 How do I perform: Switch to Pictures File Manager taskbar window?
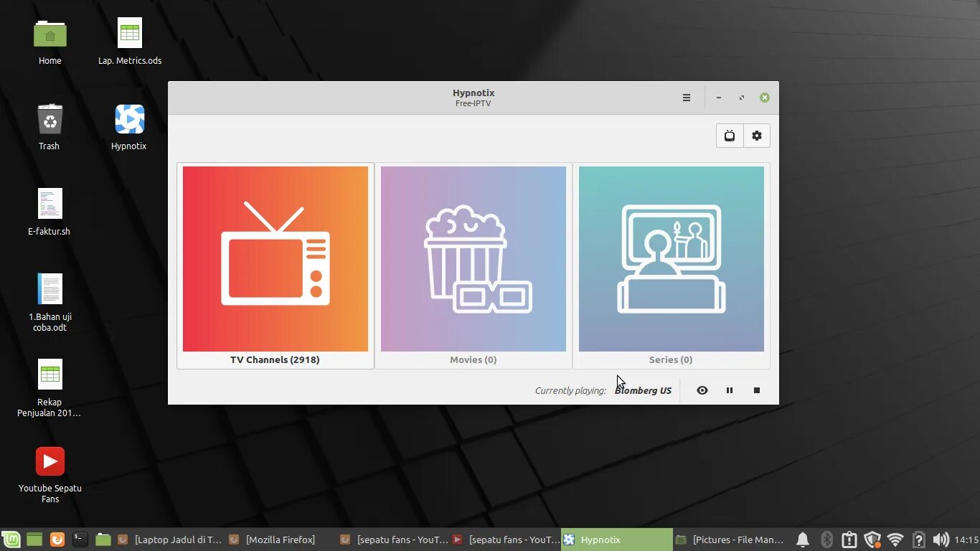coord(731,540)
